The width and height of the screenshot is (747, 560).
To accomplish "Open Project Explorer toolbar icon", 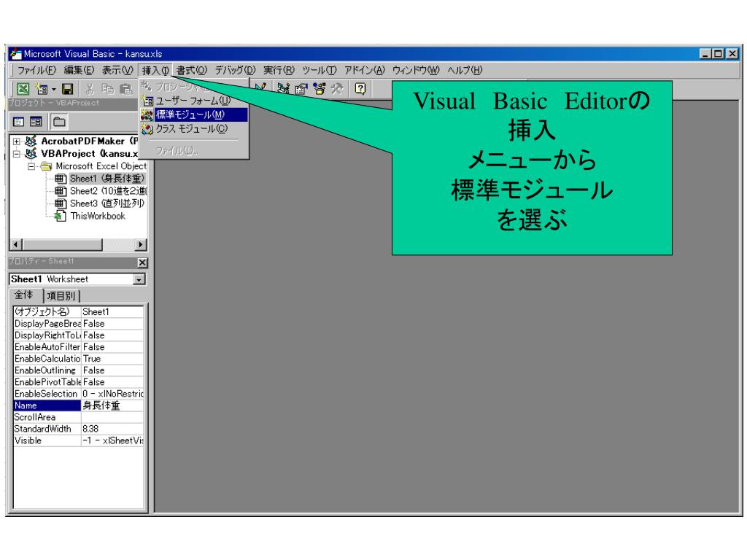I will [284, 88].
